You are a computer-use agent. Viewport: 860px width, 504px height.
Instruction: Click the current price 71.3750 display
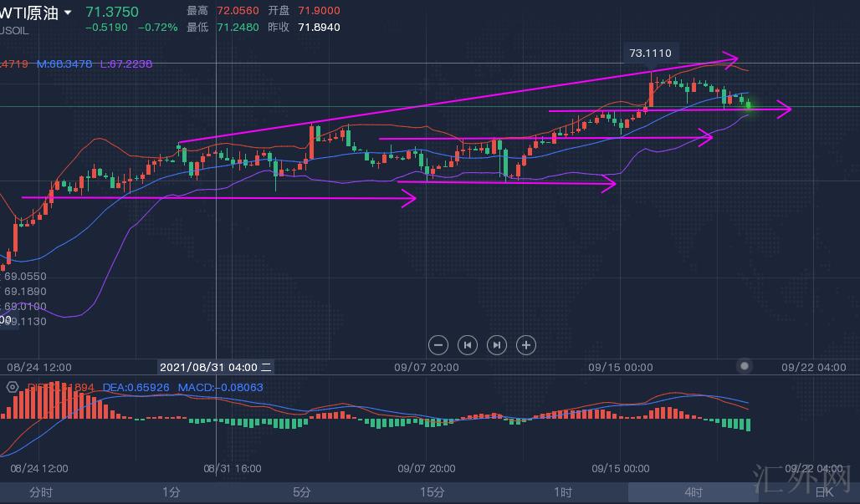(x=112, y=12)
